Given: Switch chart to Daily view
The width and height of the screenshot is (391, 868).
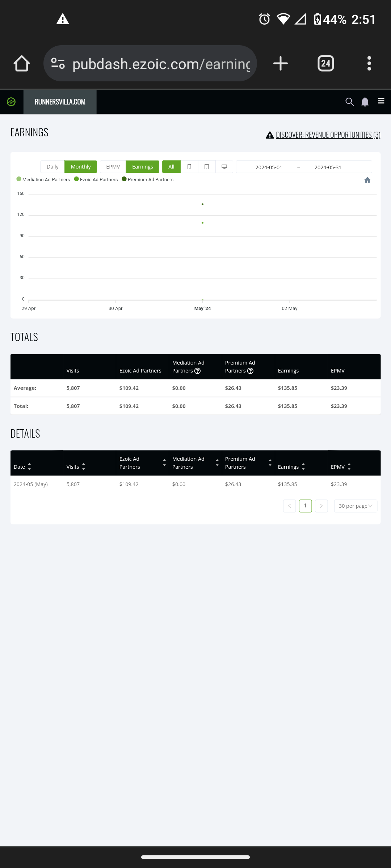Looking at the screenshot, I should tap(52, 167).
